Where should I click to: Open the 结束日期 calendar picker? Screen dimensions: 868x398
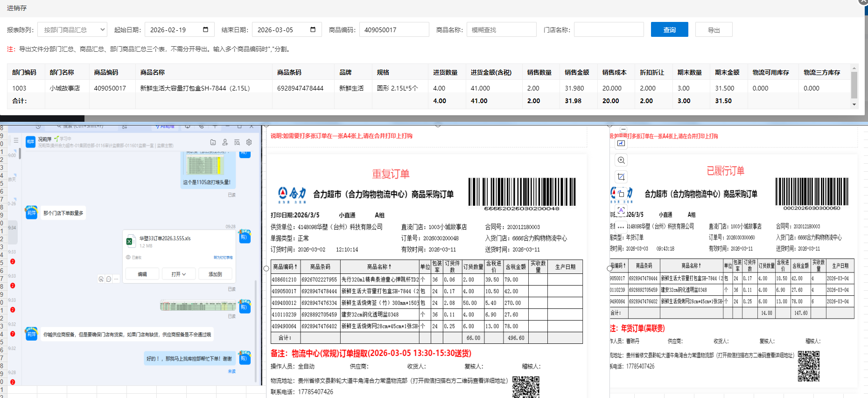point(313,30)
